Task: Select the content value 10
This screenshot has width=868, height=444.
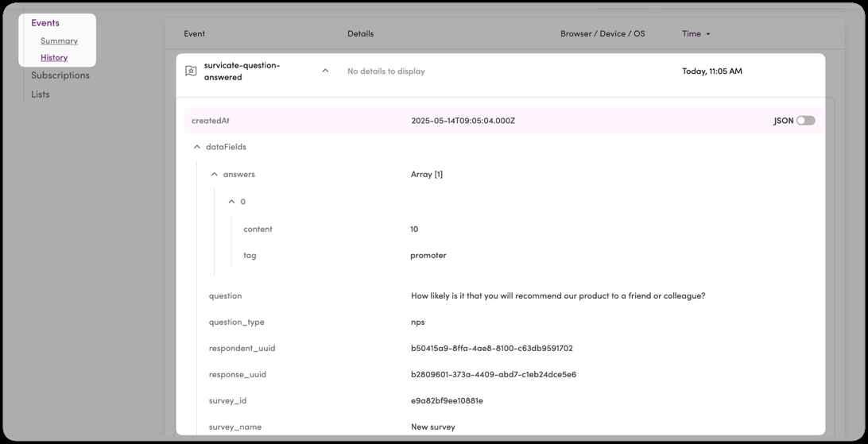Action: [x=414, y=229]
